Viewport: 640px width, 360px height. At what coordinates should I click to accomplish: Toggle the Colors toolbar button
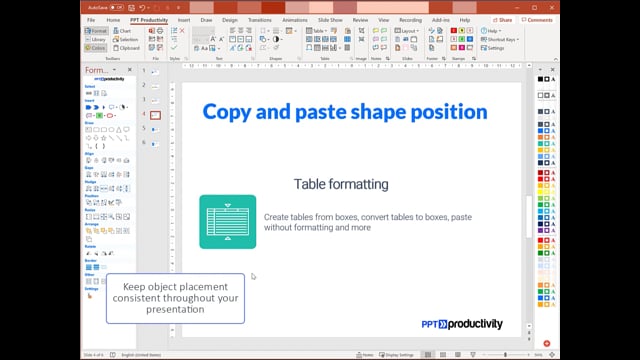tap(96, 48)
